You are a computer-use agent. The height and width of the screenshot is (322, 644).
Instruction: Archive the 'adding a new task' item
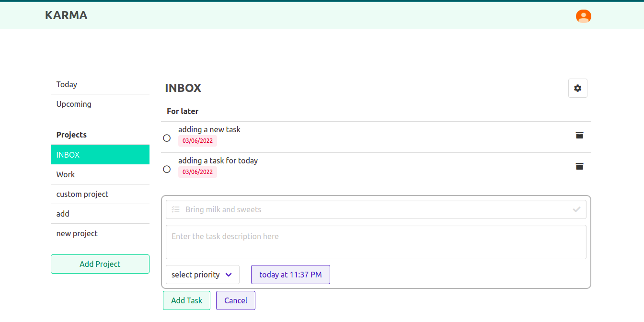coord(579,135)
